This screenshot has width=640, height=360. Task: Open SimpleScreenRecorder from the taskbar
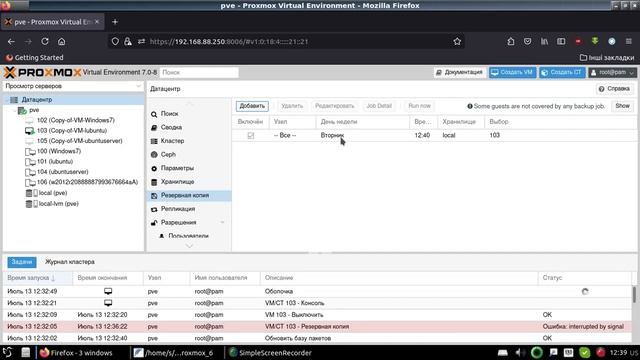click(x=270, y=353)
